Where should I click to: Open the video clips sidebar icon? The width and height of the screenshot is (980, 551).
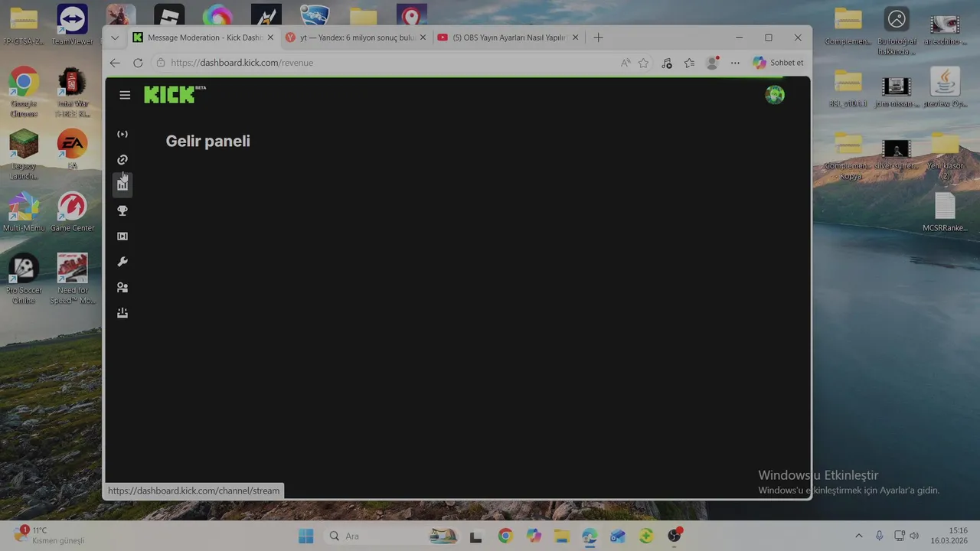[x=122, y=236]
